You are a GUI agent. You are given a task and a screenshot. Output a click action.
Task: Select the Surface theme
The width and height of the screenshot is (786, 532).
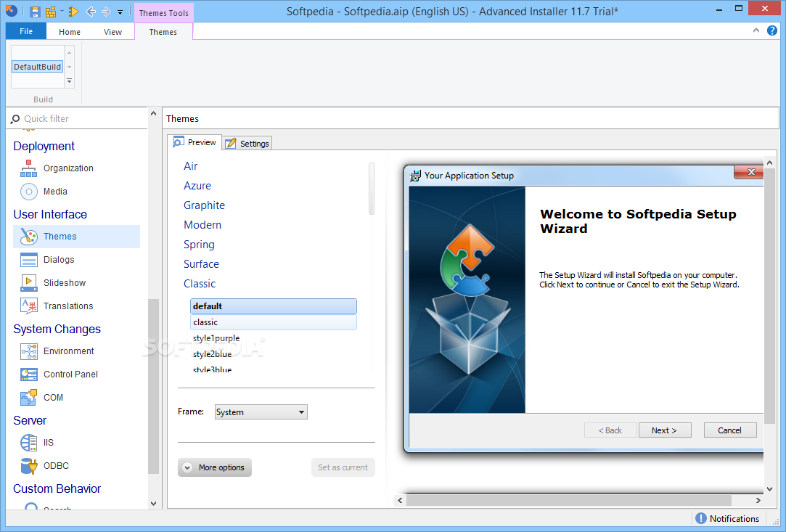[201, 263]
